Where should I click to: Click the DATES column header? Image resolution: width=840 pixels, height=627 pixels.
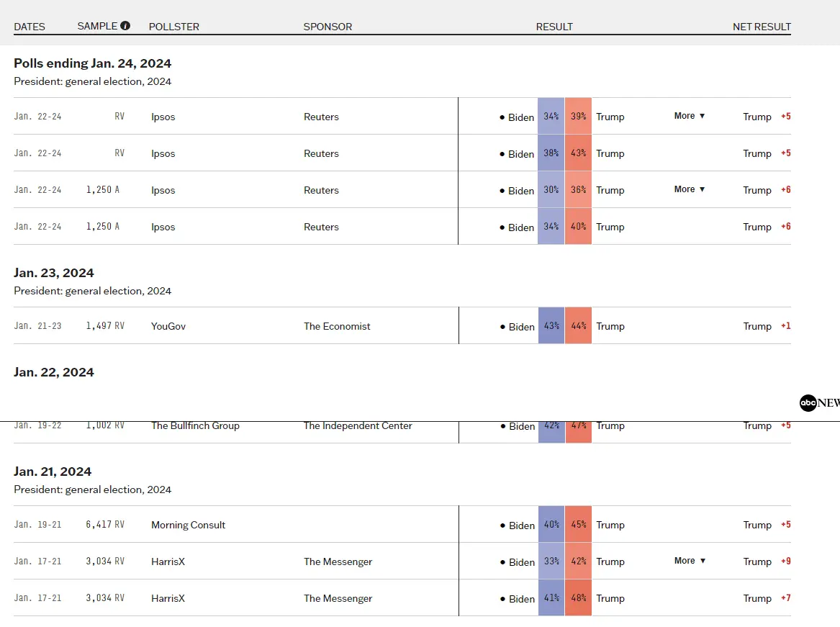pyautogui.click(x=30, y=27)
